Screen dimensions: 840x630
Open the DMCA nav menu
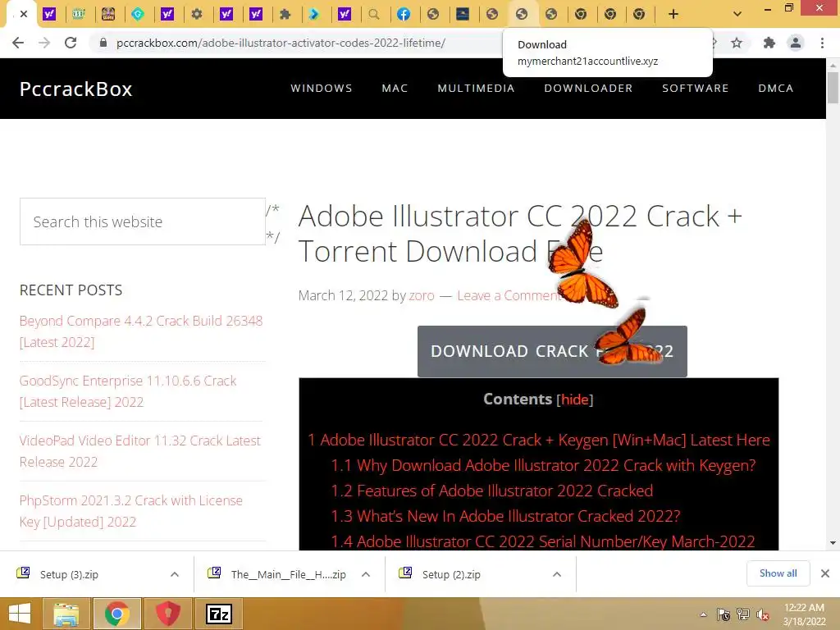pyautogui.click(x=776, y=88)
